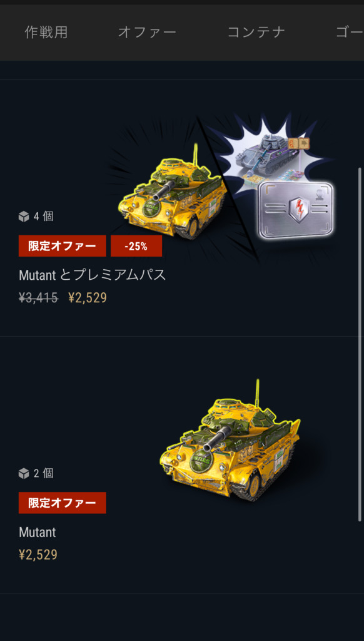
Task: Click the box icon beside 4 個
Action: pos(24,216)
